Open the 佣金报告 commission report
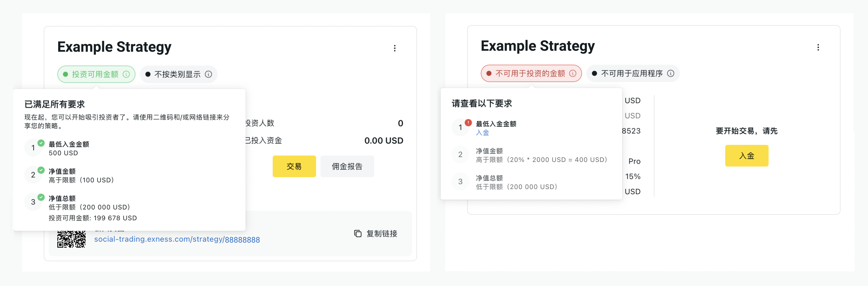 pyautogui.click(x=347, y=166)
